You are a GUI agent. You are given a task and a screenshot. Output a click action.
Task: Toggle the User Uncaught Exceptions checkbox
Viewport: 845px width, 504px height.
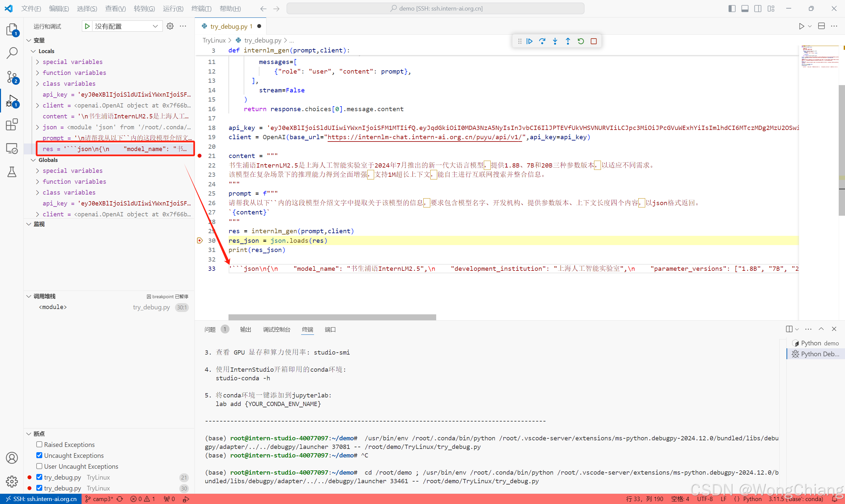[39, 466]
